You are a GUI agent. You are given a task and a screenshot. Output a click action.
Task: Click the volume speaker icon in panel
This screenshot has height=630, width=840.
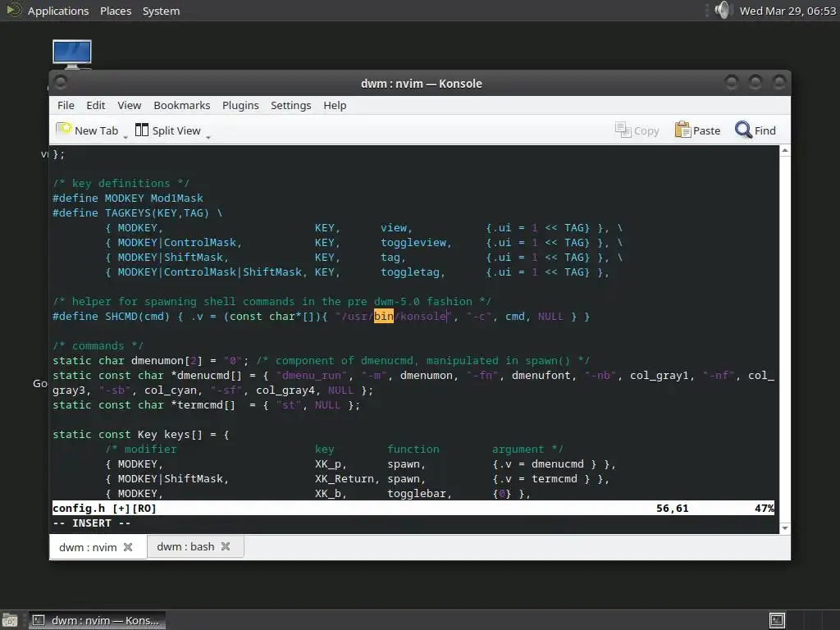click(x=723, y=10)
